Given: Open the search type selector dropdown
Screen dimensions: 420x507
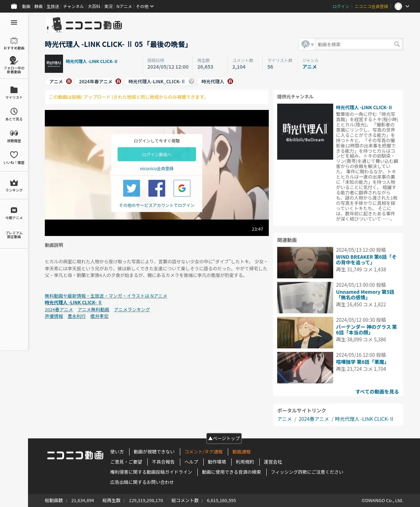Looking at the screenshot, I should 308,44.
